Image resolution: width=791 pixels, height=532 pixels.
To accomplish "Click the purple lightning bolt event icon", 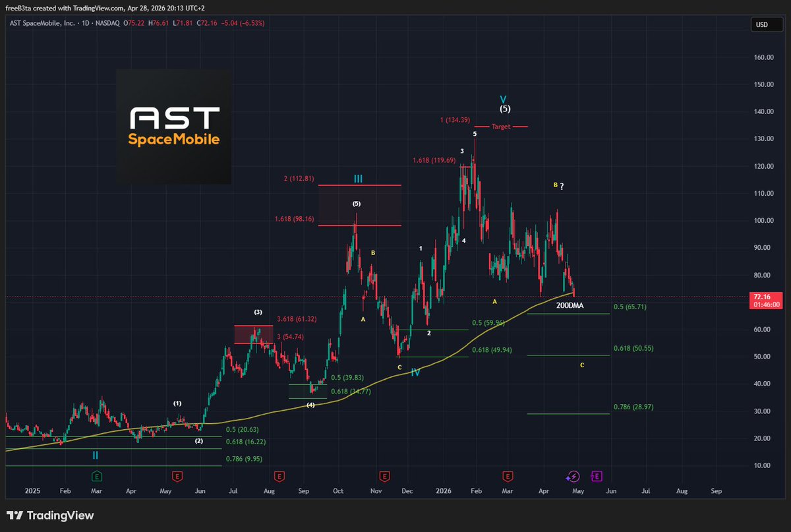I will (573, 475).
